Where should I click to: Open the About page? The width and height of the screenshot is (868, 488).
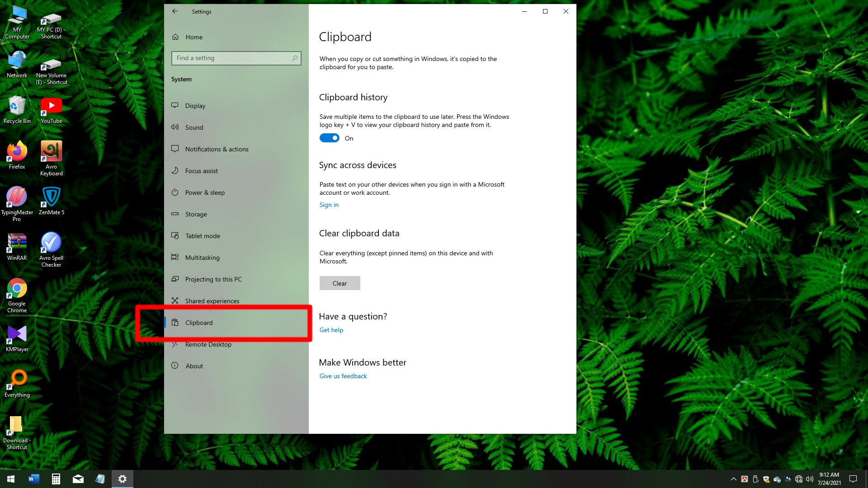pos(194,366)
